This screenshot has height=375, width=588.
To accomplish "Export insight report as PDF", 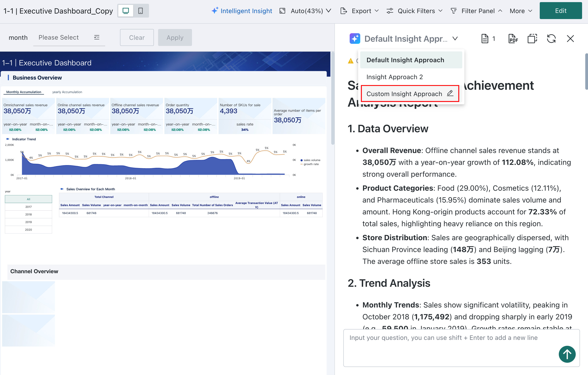I will pos(513,39).
